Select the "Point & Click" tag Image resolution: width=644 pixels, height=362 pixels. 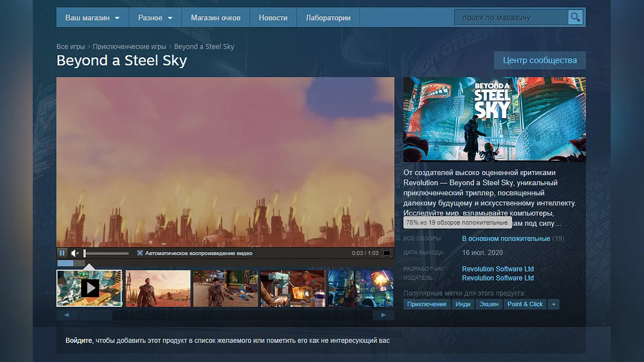[x=525, y=304]
